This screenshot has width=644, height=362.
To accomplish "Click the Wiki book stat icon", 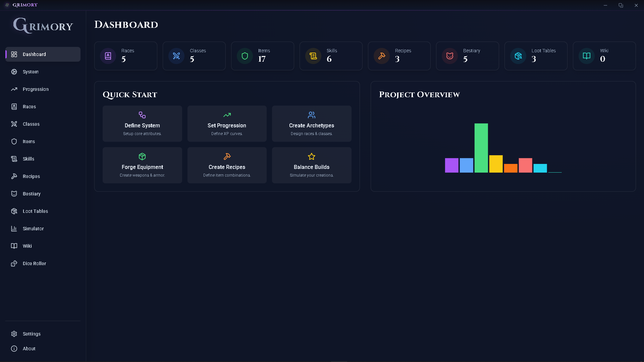I will point(587,56).
